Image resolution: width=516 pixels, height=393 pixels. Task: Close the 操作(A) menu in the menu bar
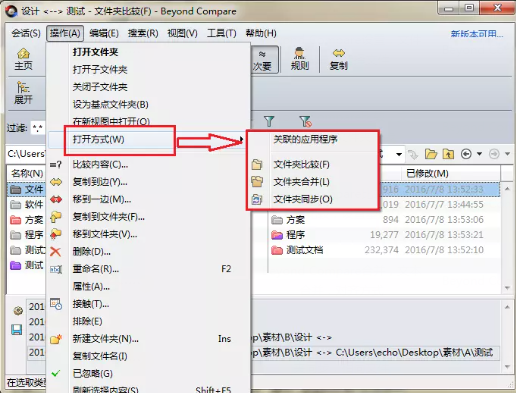[x=65, y=33]
